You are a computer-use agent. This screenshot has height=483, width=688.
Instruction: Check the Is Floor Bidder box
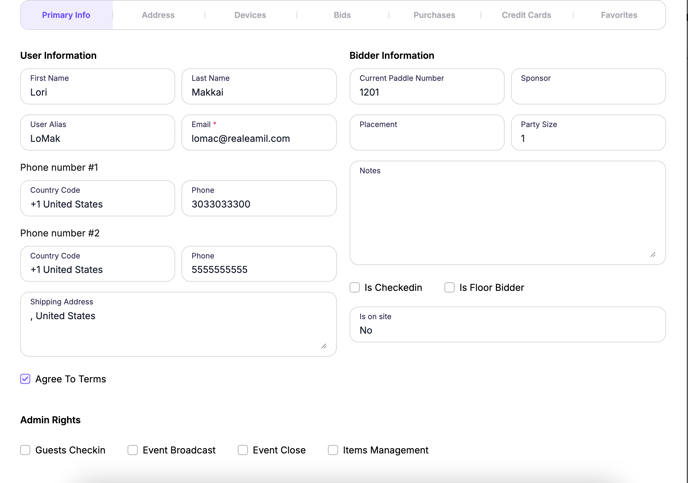(x=450, y=287)
